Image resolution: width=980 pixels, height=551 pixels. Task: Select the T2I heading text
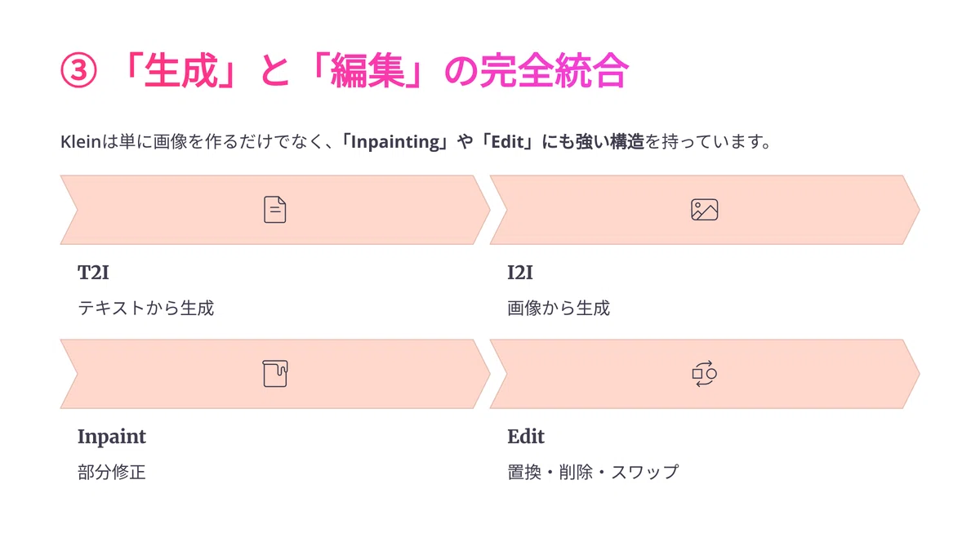93,273
